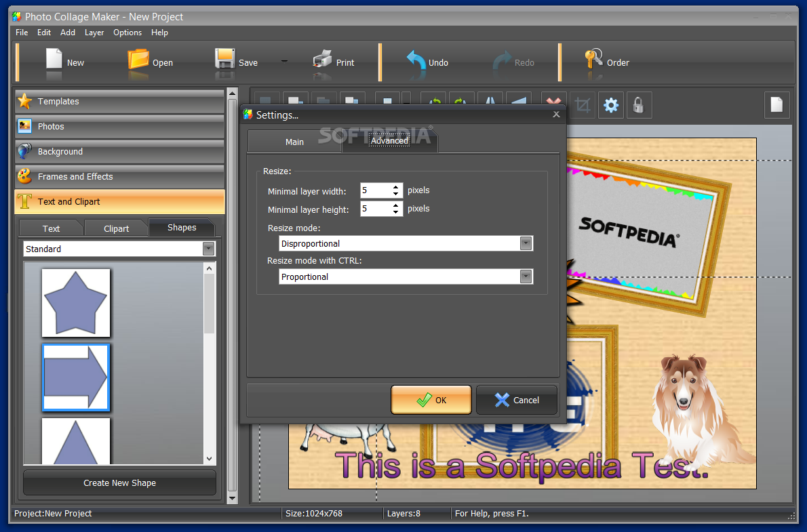Click the Text and Clipart T icon
807x532 pixels.
pos(24,201)
